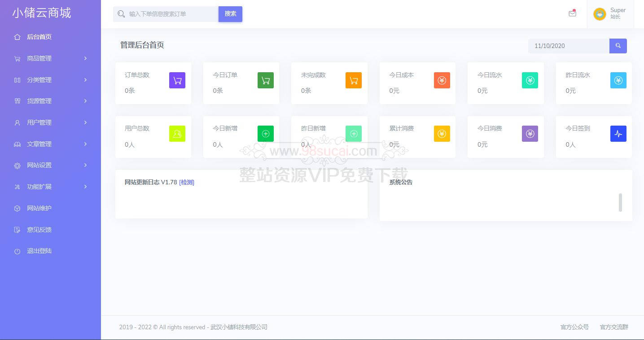Image resolution: width=644 pixels, height=340 pixels.
Task: Expand the 网站设置 sidebar section
Action: (39, 165)
